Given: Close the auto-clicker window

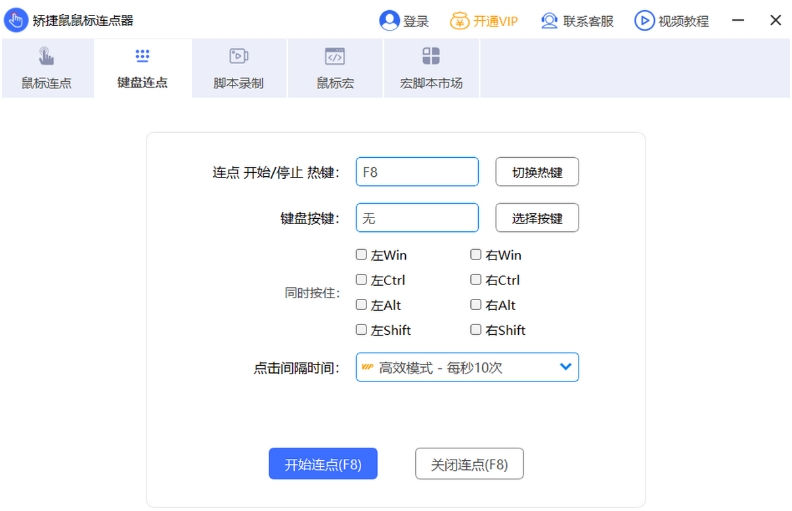Looking at the screenshot, I should tap(775, 20).
